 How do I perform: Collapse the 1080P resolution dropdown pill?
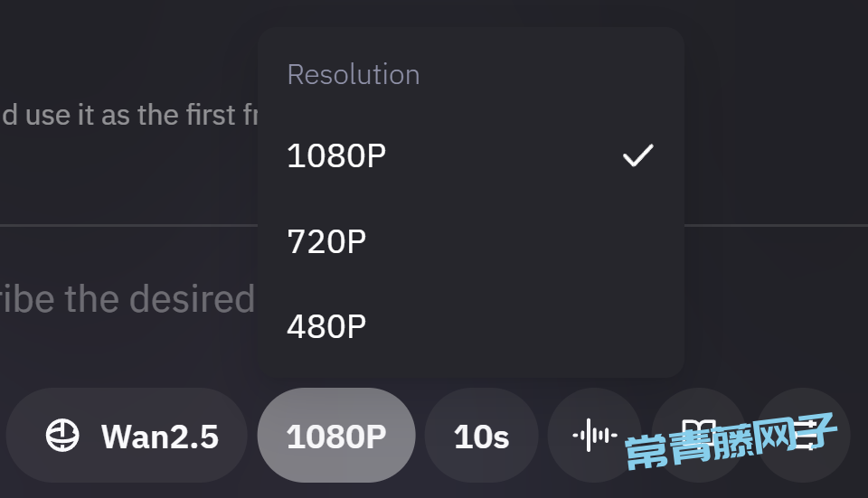[x=336, y=436]
